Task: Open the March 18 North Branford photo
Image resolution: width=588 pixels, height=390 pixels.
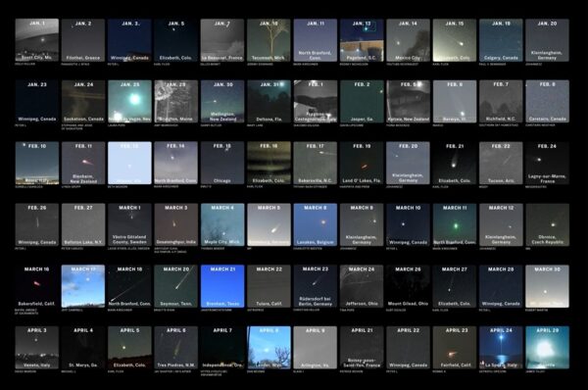Action: pos(129,286)
